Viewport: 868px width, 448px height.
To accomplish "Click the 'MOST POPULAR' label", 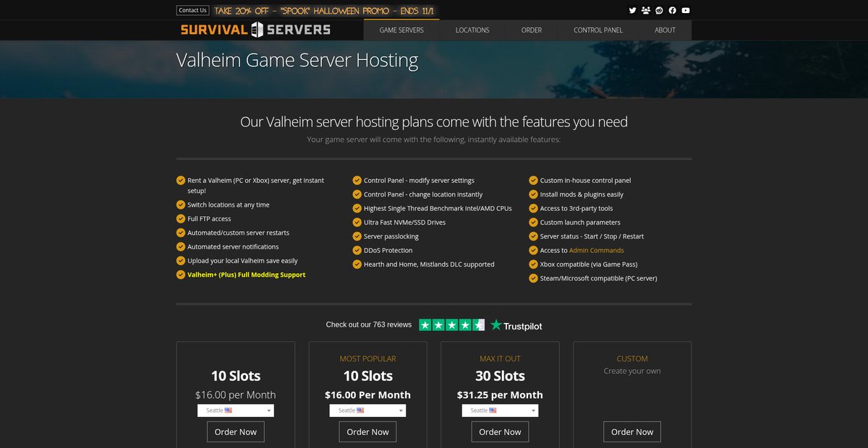I will [x=367, y=358].
